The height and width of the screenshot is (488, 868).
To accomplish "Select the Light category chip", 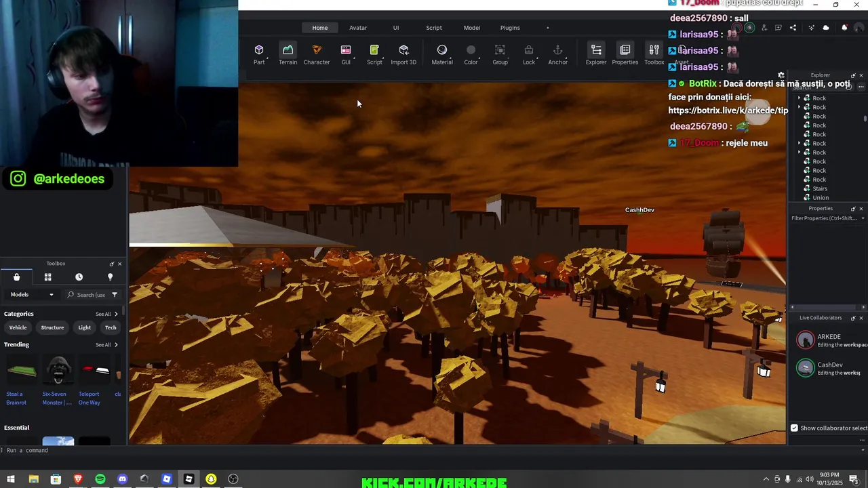I will click(x=85, y=327).
